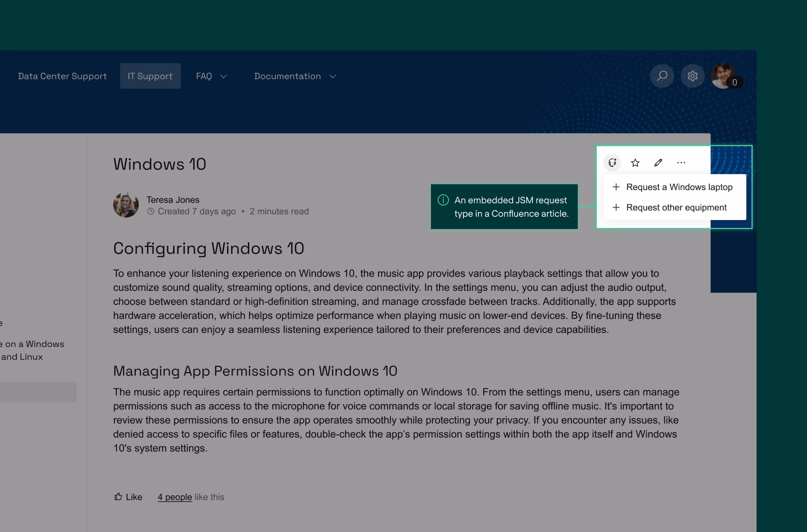Open Data Center Support tab

coord(62,76)
